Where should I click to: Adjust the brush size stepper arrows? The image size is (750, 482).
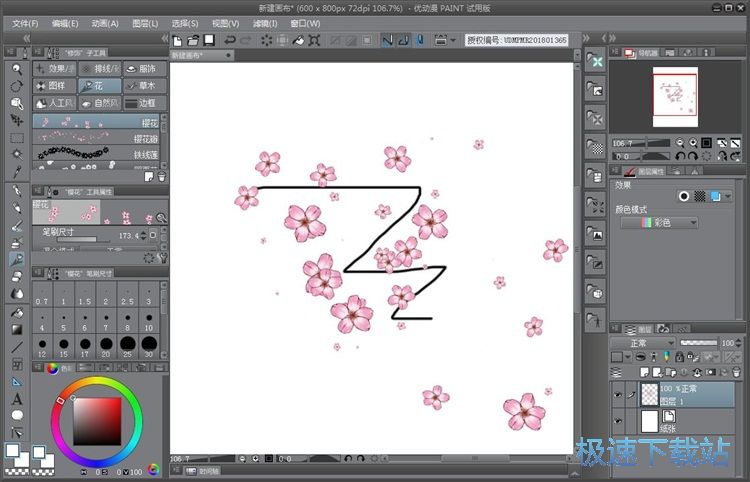(143, 235)
